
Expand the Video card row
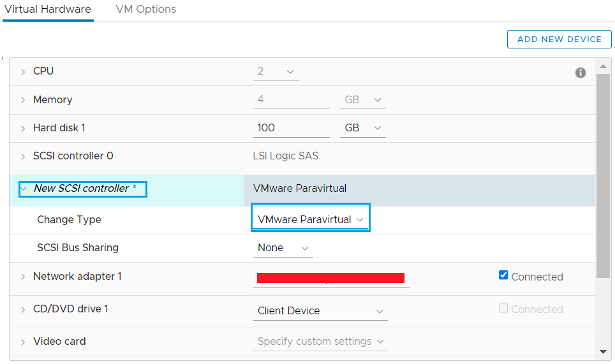click(x=23, y=342)
